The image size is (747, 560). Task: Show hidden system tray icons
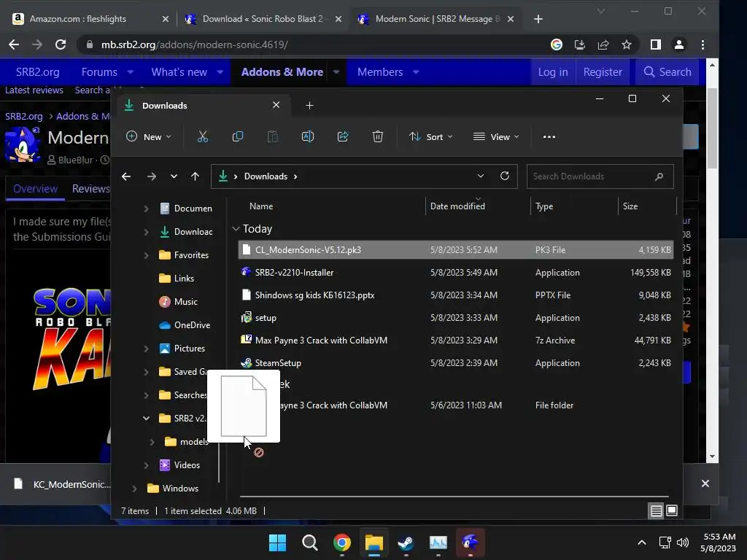[642, 542]
